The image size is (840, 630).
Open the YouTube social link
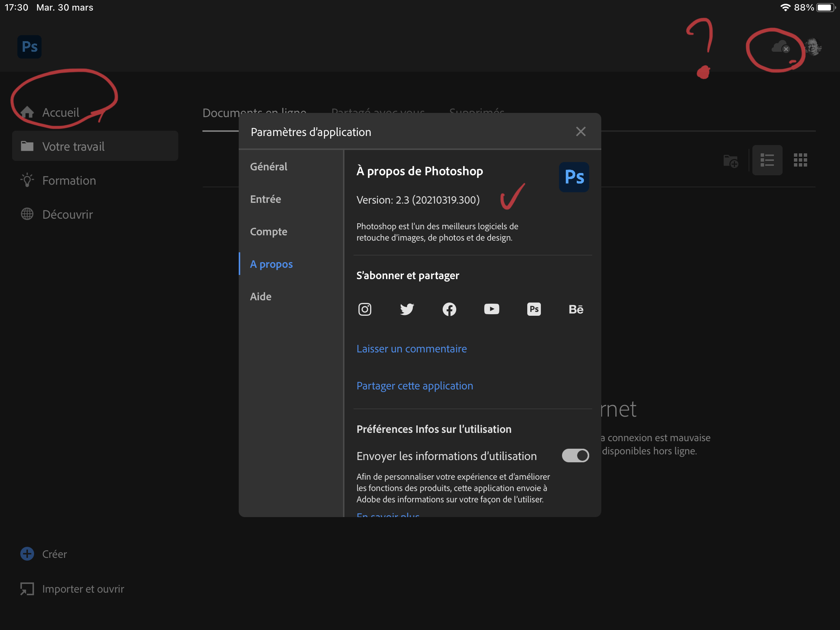[x=491, y=309]
